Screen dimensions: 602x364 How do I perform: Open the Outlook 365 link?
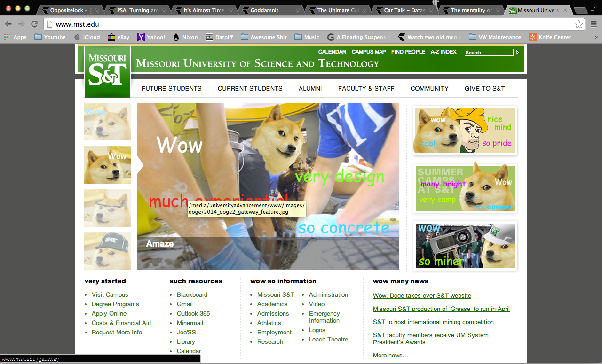(193, 314)
